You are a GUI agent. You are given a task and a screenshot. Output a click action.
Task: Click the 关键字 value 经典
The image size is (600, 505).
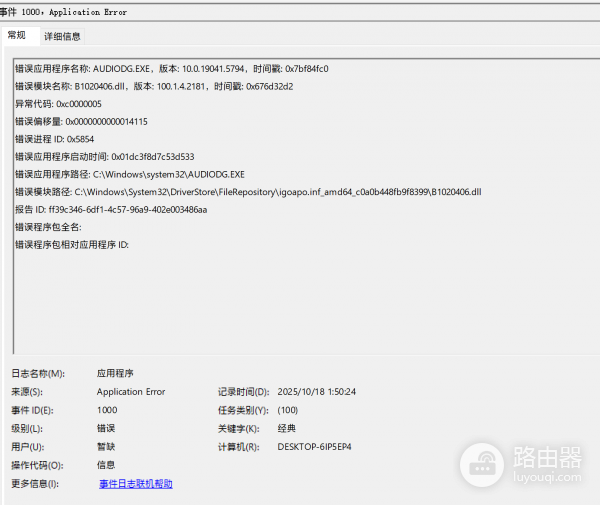click(x=287, y=428)
